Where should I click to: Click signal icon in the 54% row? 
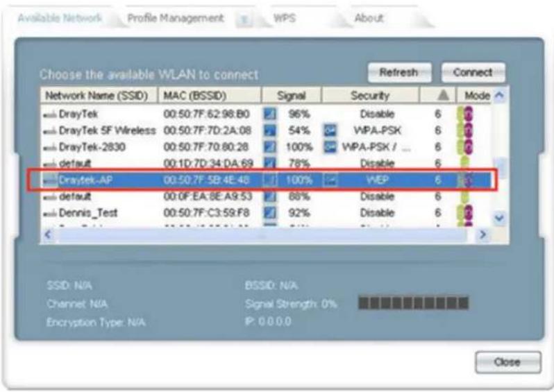[270, 130]
